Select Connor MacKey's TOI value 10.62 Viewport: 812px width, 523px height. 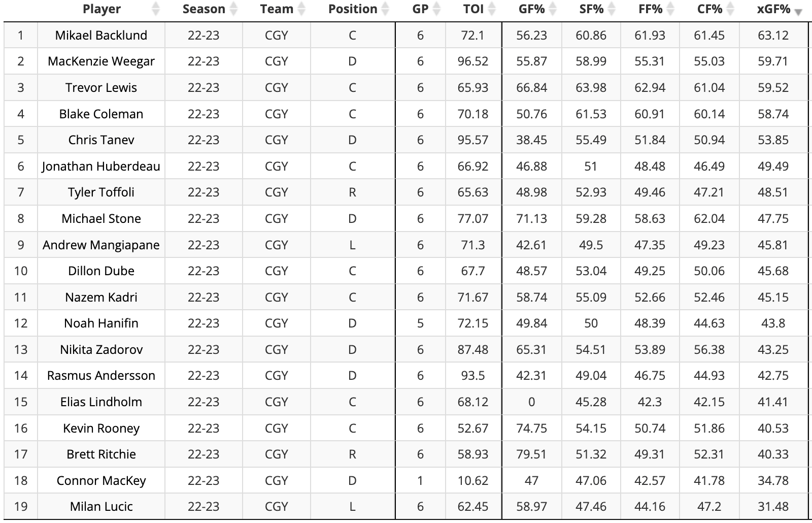click(x=472, y=481)
